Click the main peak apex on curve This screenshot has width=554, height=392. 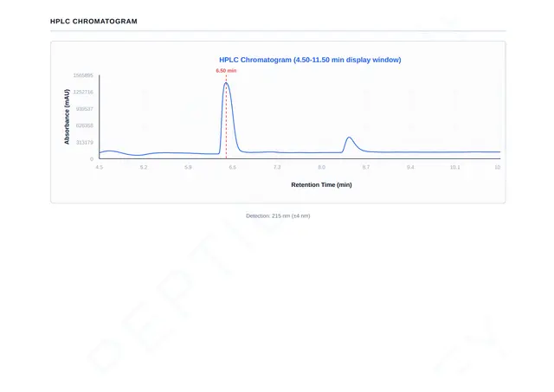[x=226, y=83]
